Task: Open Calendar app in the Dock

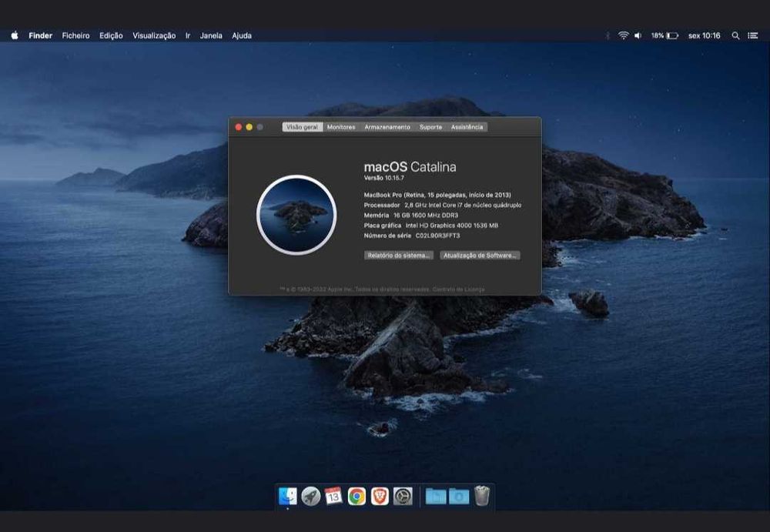Action: (333, 496)
